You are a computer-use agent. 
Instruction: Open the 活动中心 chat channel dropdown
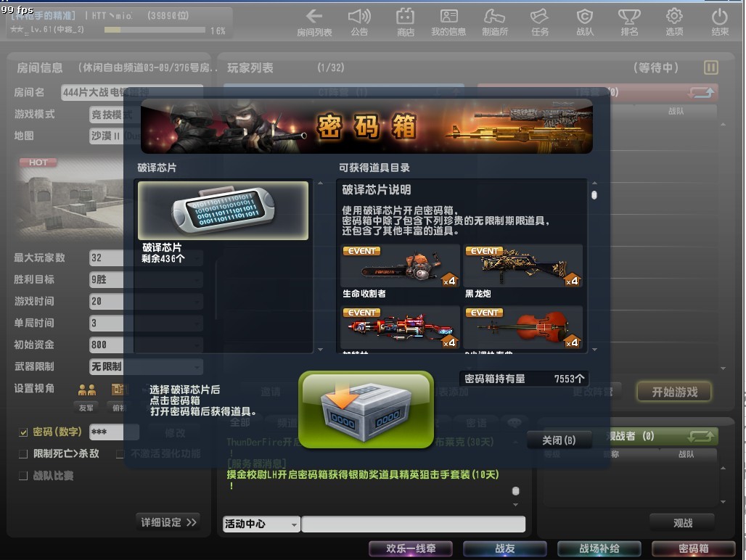[261, 524]
